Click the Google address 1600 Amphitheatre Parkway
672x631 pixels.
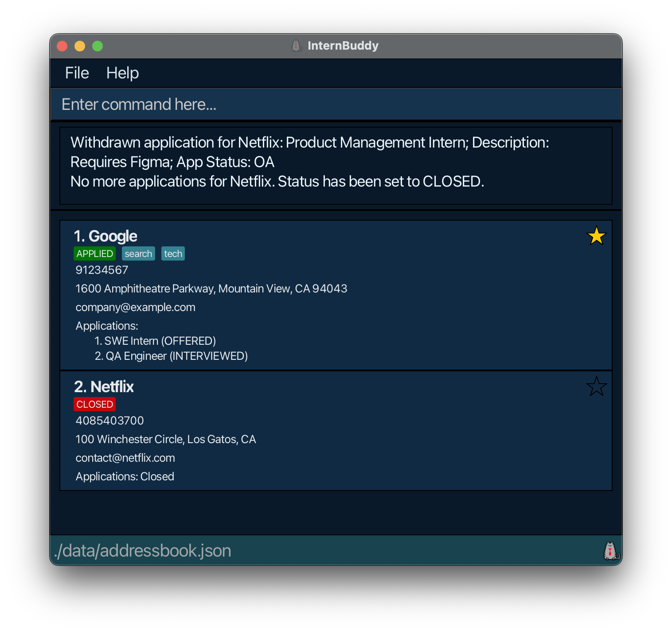coord(211,288)
